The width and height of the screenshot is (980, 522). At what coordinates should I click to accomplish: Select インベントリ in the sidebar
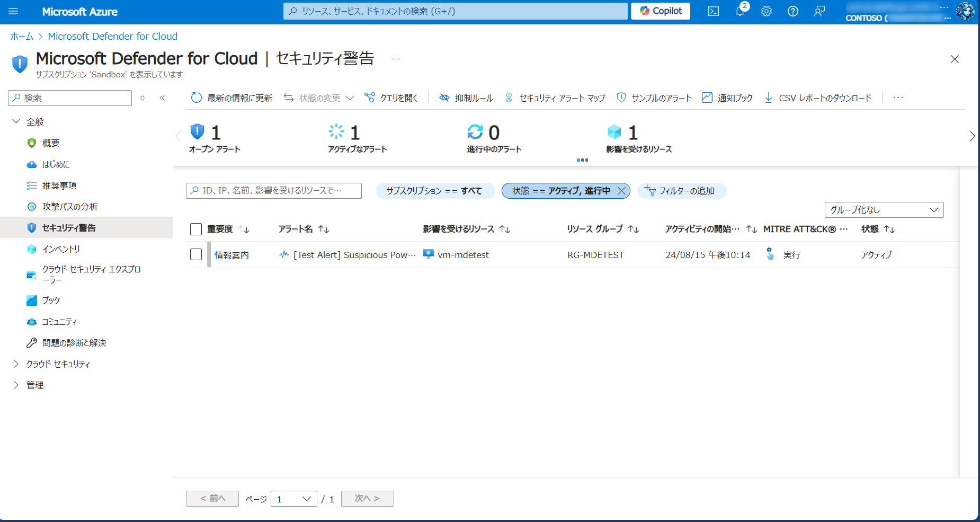tap(61, 249)
